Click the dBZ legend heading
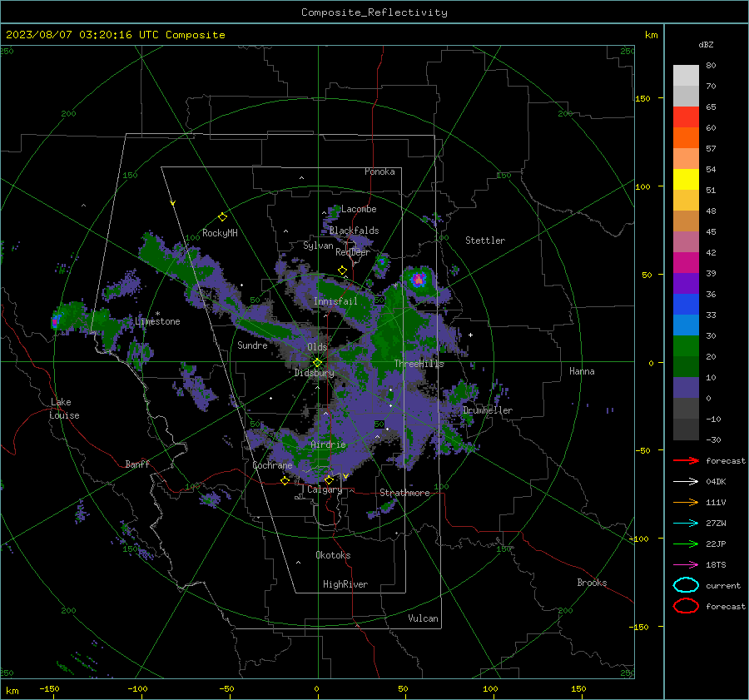Screen dimensions: 749x700 pyautogui.click(x=706, y=44)
